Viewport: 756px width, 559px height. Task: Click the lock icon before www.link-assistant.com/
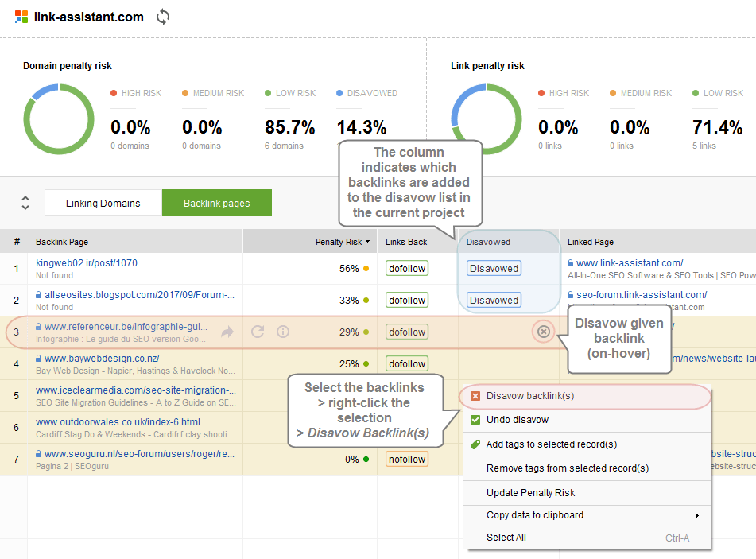pyautogui.click(x=570, y=263)
